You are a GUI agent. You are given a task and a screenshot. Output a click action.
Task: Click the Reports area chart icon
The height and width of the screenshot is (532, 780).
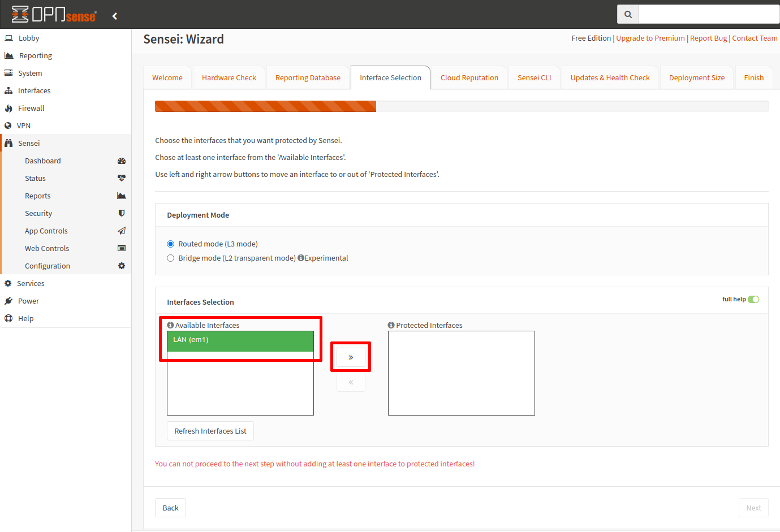121,196
